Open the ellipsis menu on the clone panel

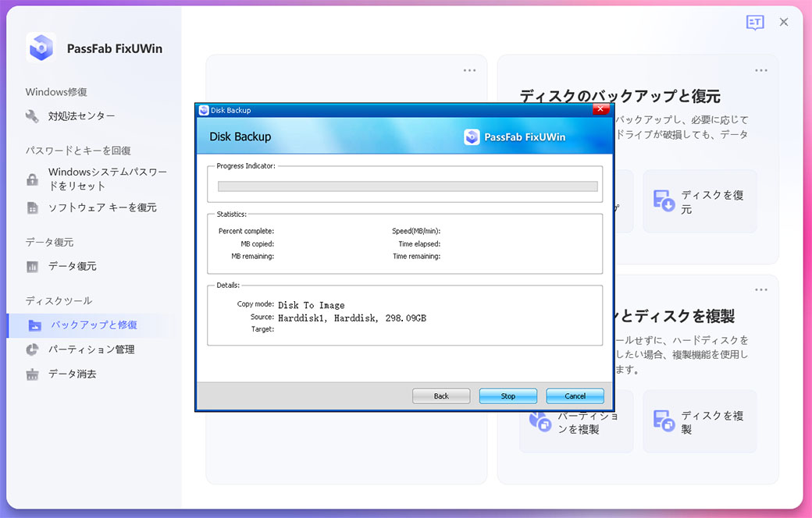760,289
